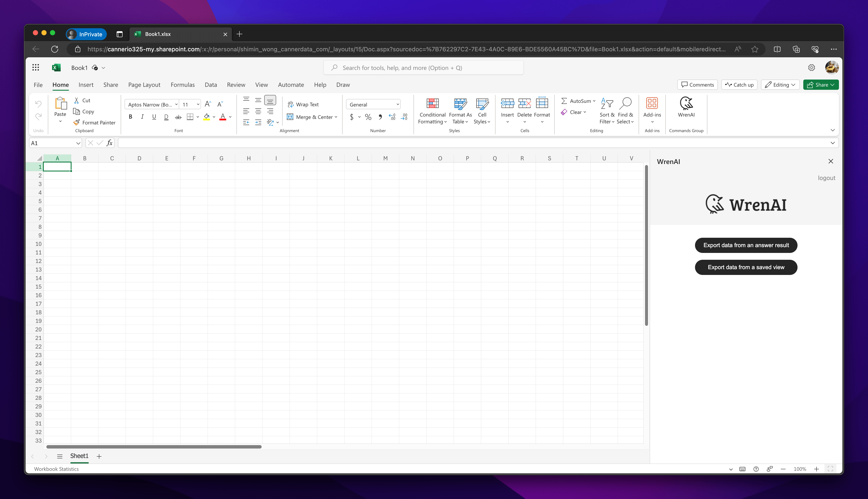Toggle Wrap Text
Image resolution: width=868 pixels, height=499 pixels.
(x=303, y=104)
